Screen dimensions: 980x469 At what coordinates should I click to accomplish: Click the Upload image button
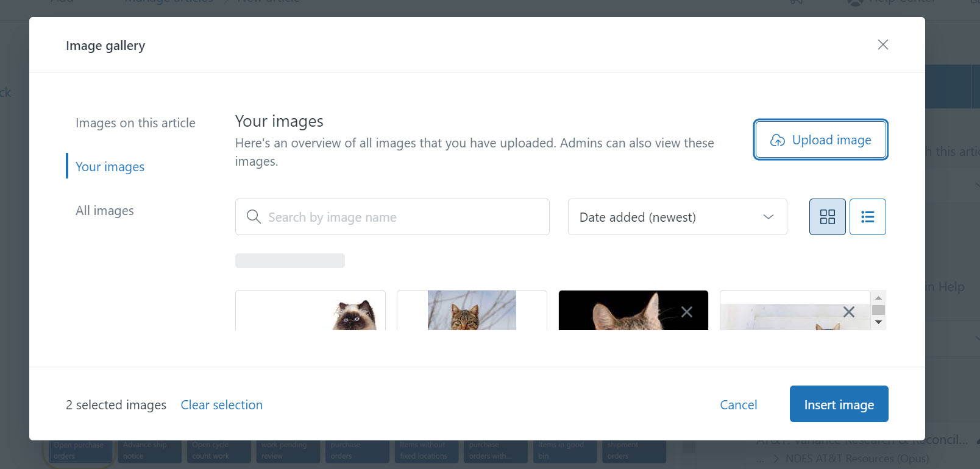820,140
